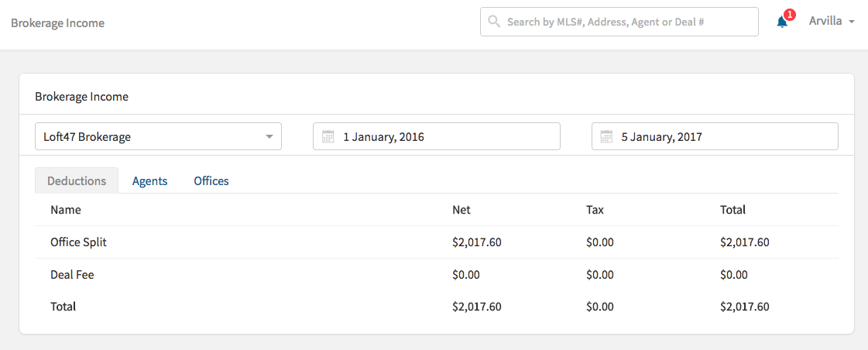Image resolution: width=868 pixels, height=350 pixels.
Task: Click the notifications bell icon
Action: pyautogui.click(x=782, y=22)
